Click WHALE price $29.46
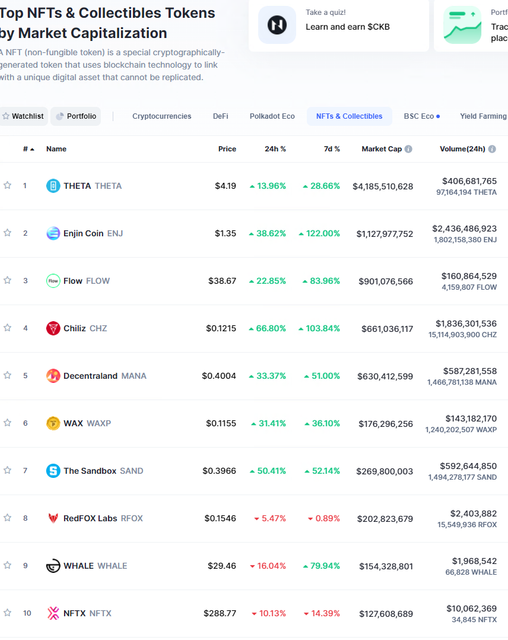This screenshot has width=508, height=640. (x=222, y=566)
